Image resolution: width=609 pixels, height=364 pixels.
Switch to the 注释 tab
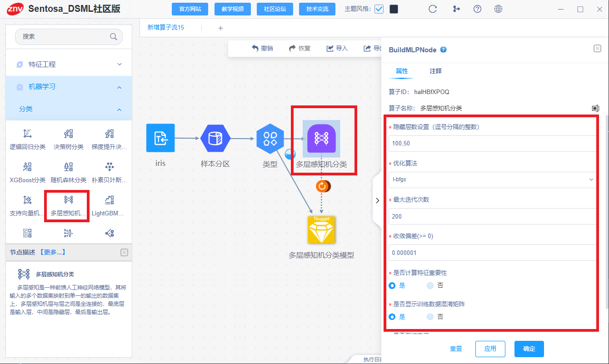coord(435,71)
